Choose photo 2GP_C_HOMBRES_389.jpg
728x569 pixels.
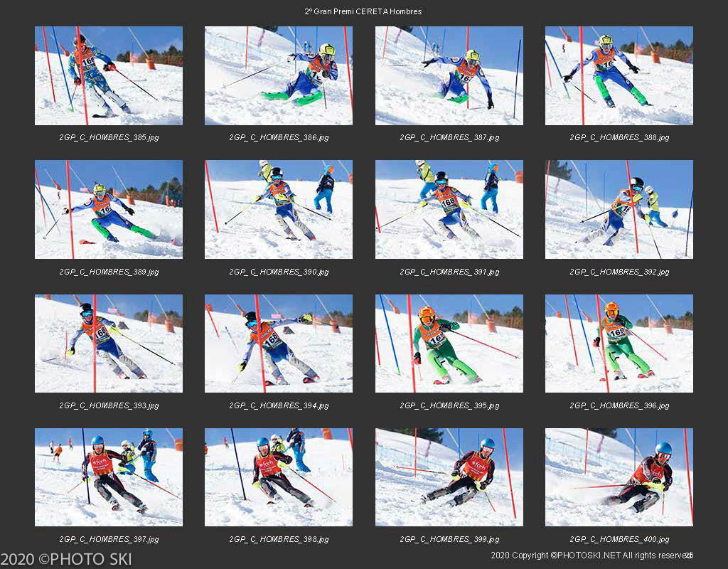point(109,210)
